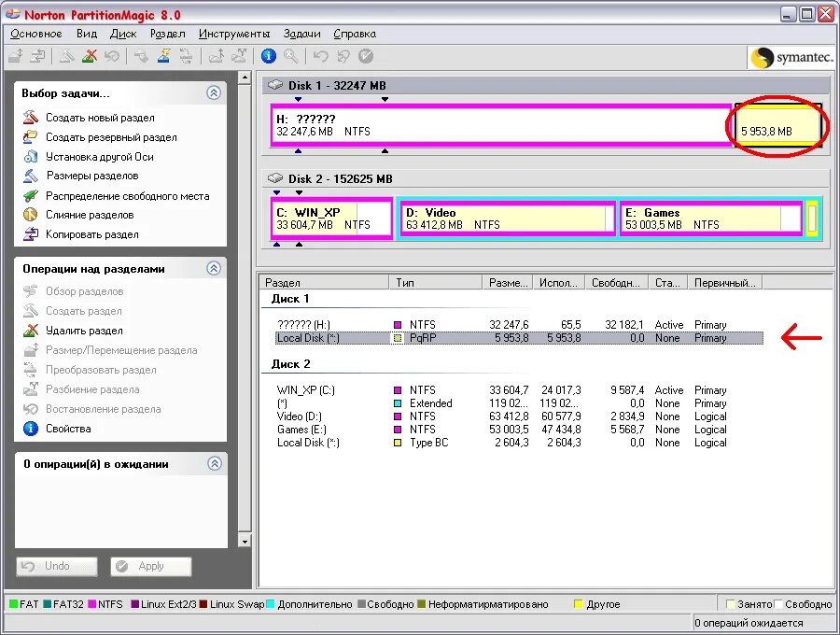Click the Format partition toolbar icon with lightning bolt
The height and width of the screenshot is (635, 840).
point(163,56)
